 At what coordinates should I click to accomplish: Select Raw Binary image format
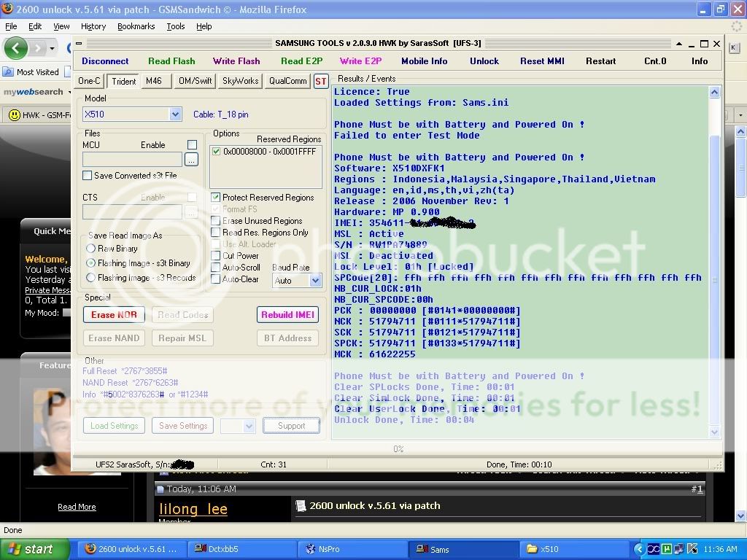(90, 248)
